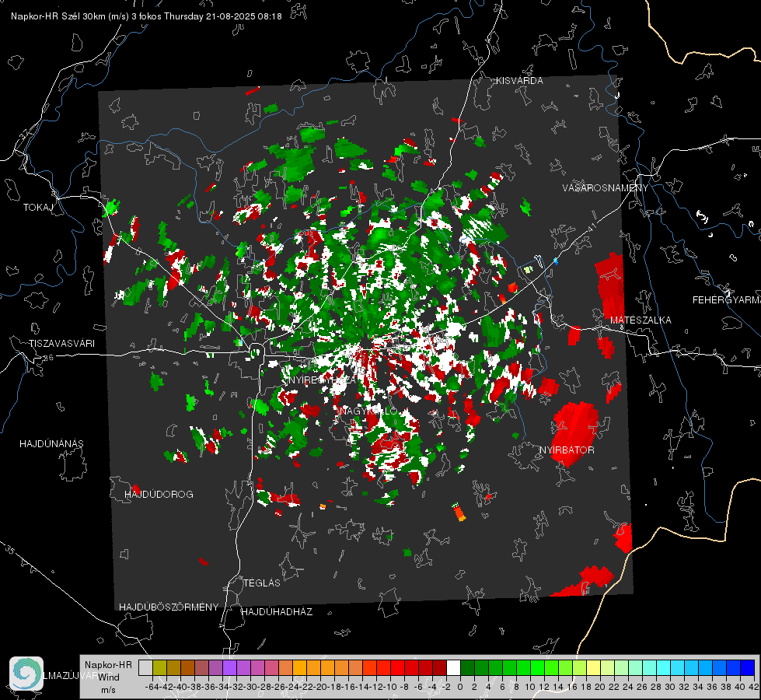Click the large red echo near Nyírbátor

pos(575,432)
